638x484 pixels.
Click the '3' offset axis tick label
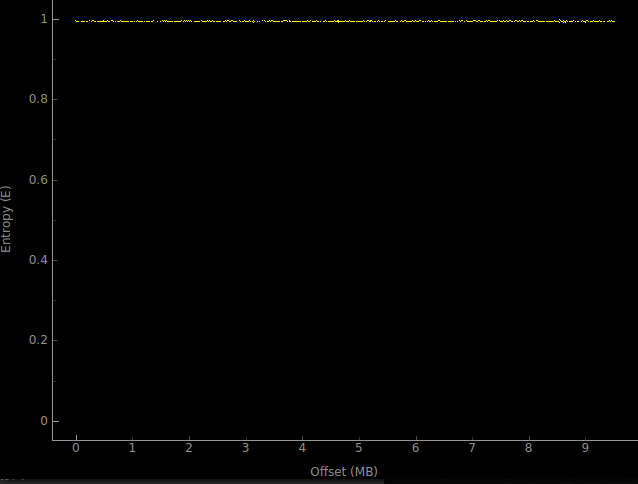[246, 448]
